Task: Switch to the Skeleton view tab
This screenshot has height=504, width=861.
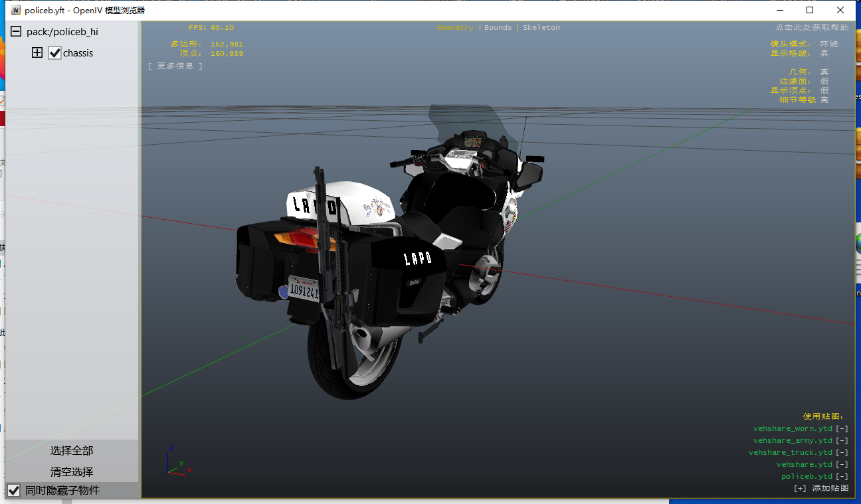Action: pos(541,28)
